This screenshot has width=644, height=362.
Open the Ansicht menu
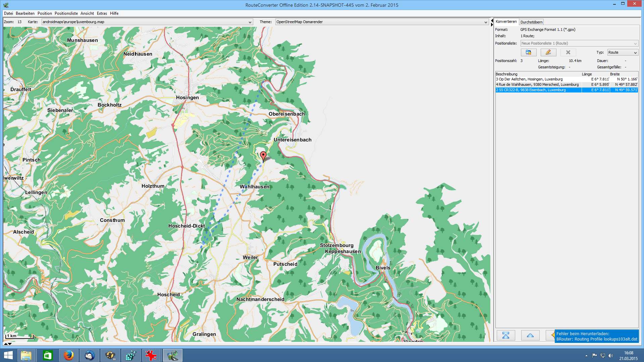point(87,13)
